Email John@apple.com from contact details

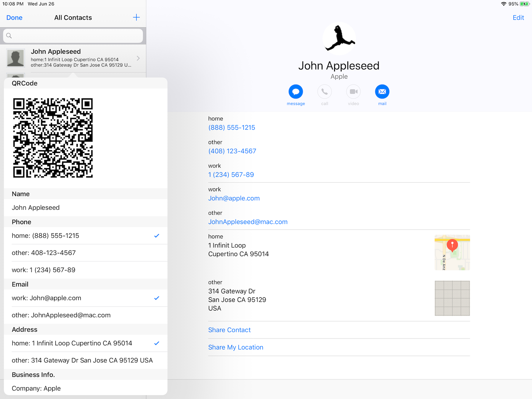234,198
